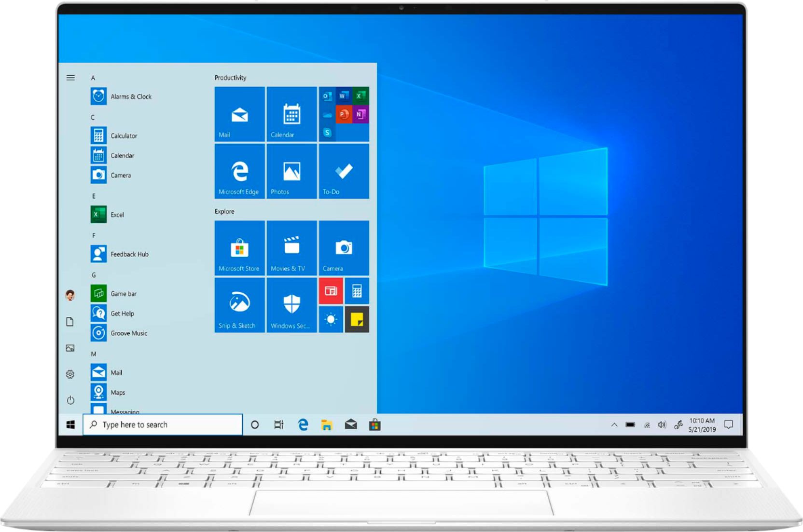
Task: Click the Type here to search box
Action: [163, 424]
